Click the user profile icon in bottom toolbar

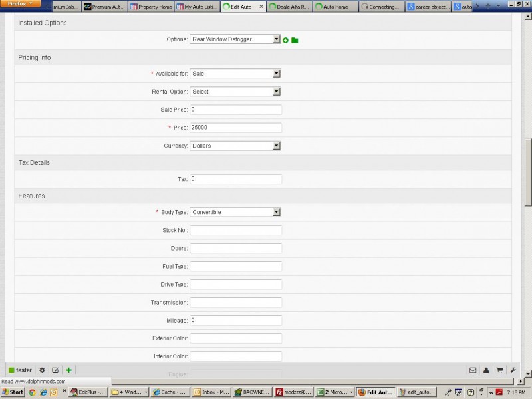486,370
